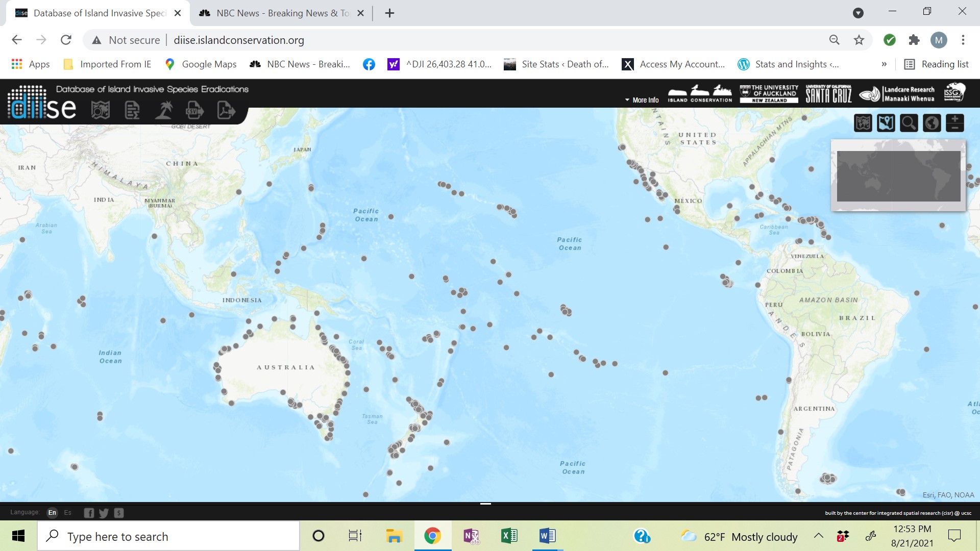Export data using the CSV icon

tap(194, 110)
